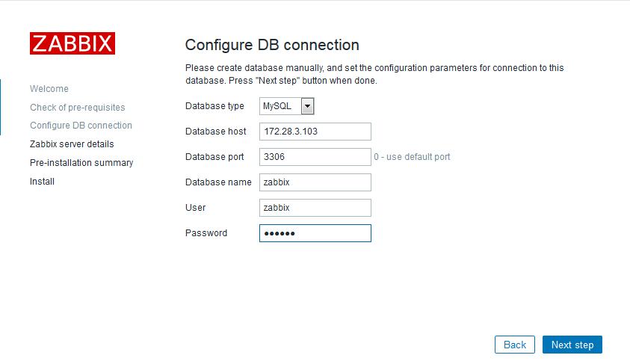The width and height of the screenshot is (630, 364).
Task: Click the ZABBIX logo
Action: 72,43
